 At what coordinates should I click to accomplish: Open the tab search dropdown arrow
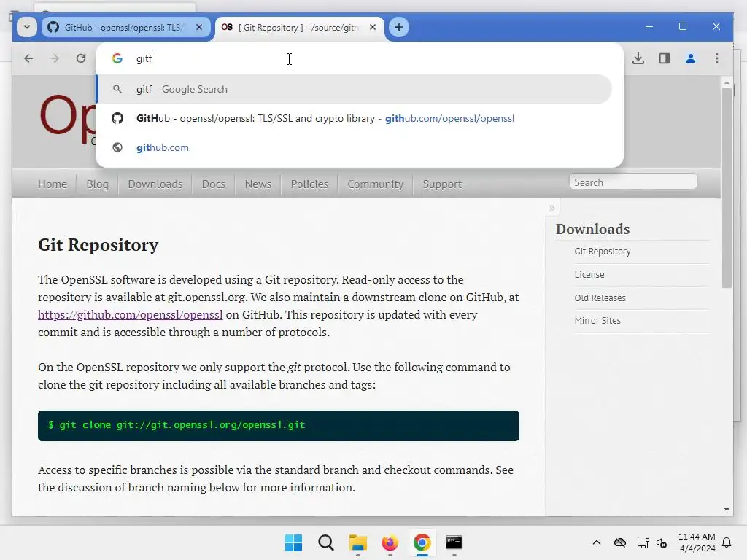27,27
